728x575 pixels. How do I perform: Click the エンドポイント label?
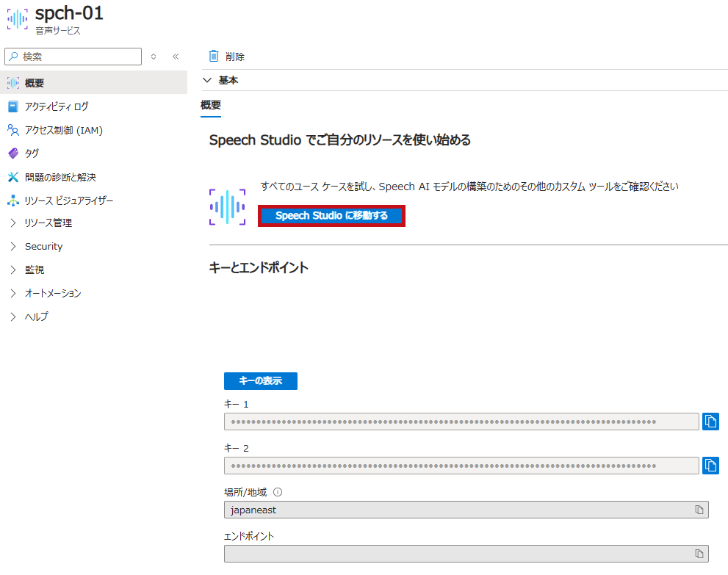pos(249,536)
